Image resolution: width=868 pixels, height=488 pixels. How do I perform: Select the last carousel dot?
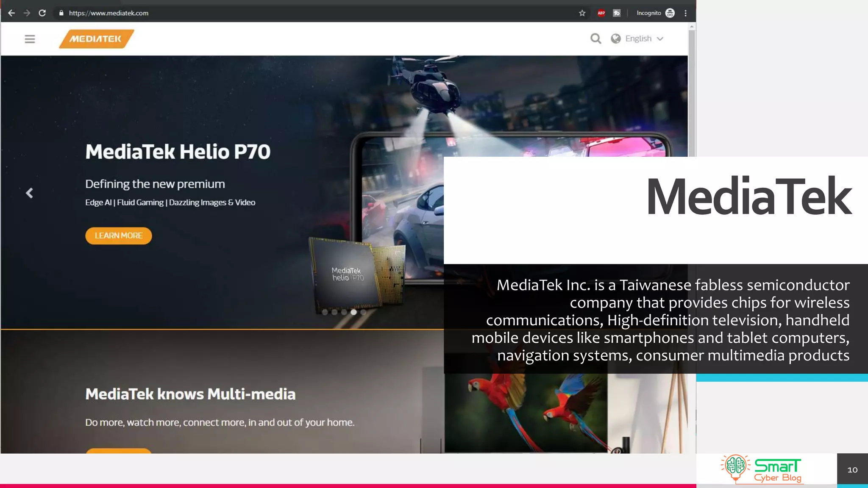[x=363, y=312]
